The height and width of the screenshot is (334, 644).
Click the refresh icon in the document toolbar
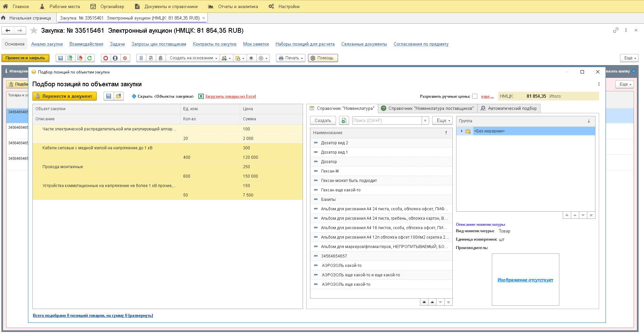pos(90,58)
